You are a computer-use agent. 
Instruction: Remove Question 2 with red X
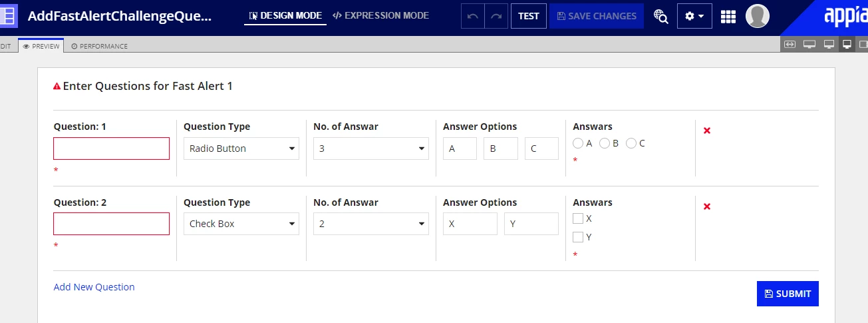tap(707, 206)
